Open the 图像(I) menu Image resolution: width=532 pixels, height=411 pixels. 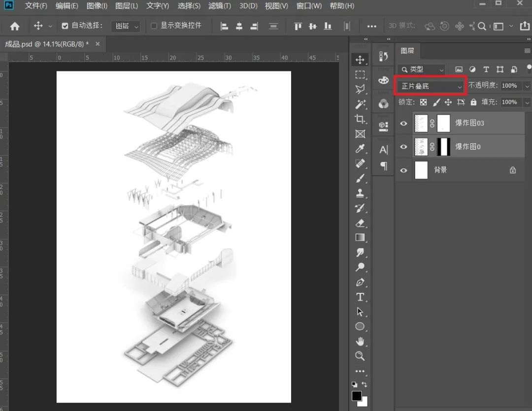(97, 6)
